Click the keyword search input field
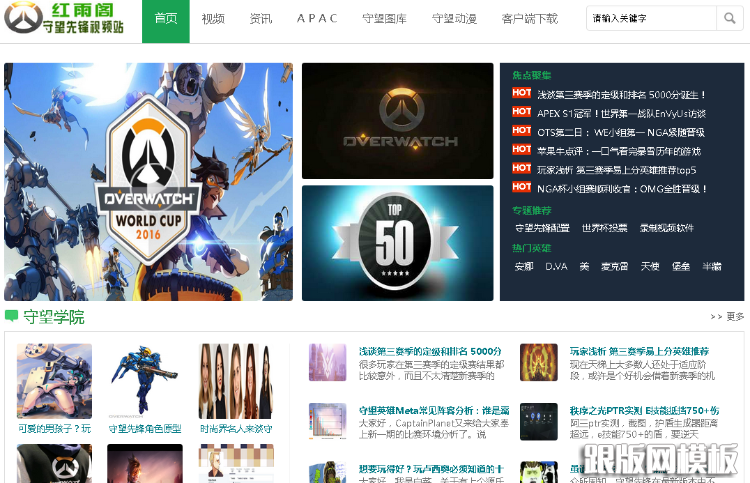This screenshot has width=750, height=483. (651, 19)
